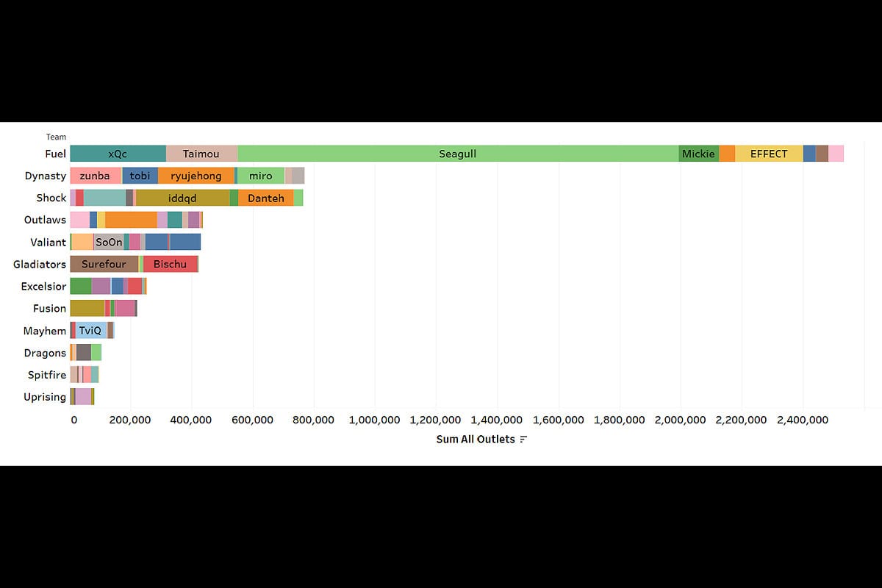
Task: Click the 600,000 axis tick label
Action: pyautogui.click(x=253, y=420)
